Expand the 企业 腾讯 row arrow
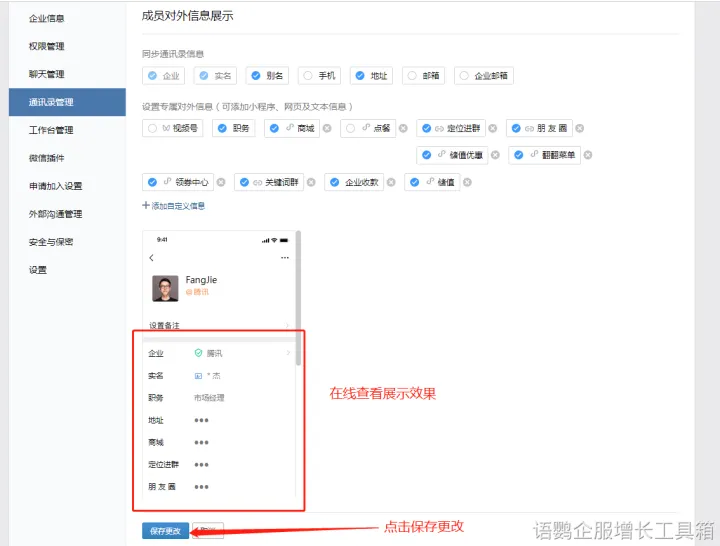Screen dimensions: 720x546 (288, 353)
